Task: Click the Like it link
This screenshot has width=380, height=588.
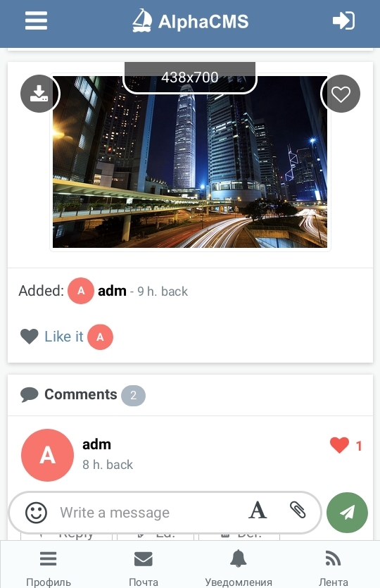Action: tap(64, 337)
